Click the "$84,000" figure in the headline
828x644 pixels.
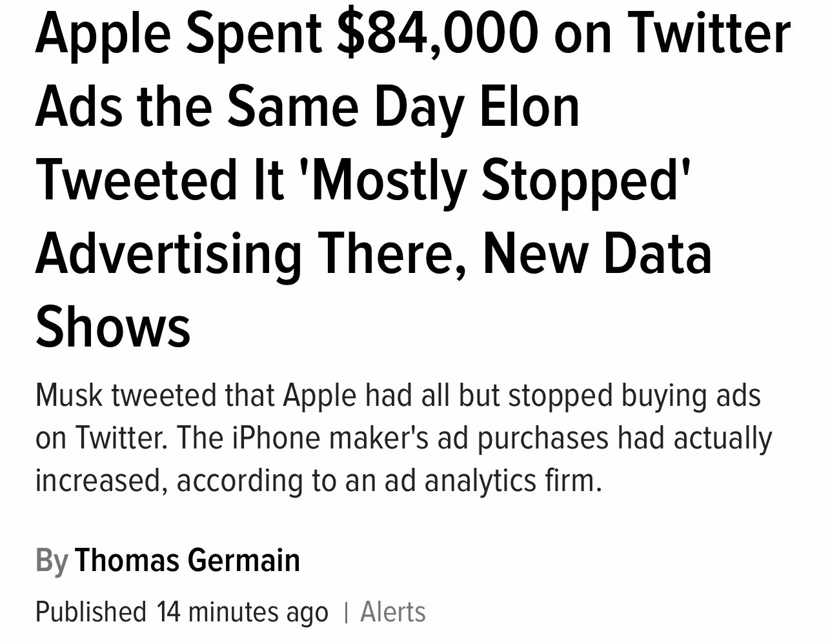438,34
